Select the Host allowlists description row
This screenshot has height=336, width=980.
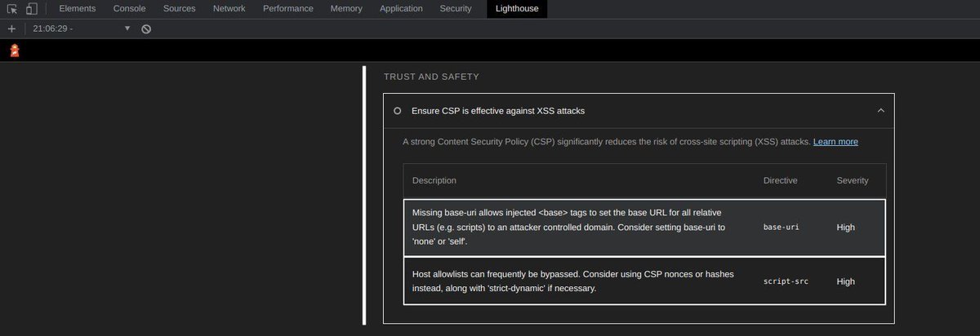tap(644, 281)
